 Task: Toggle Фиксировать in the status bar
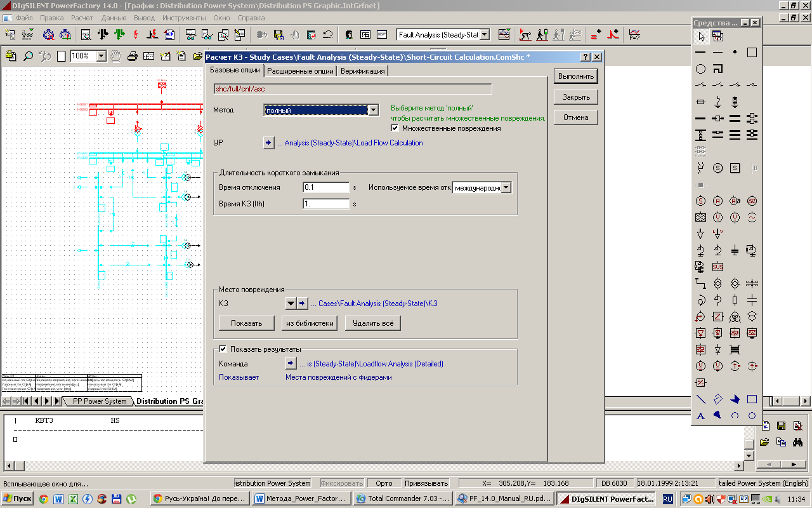coord(342,483)
